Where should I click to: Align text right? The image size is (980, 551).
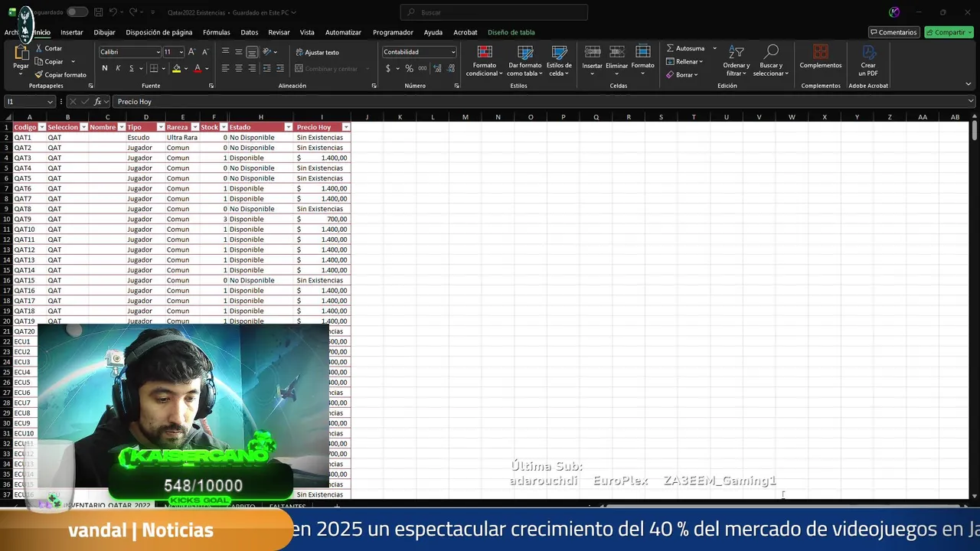252,68
